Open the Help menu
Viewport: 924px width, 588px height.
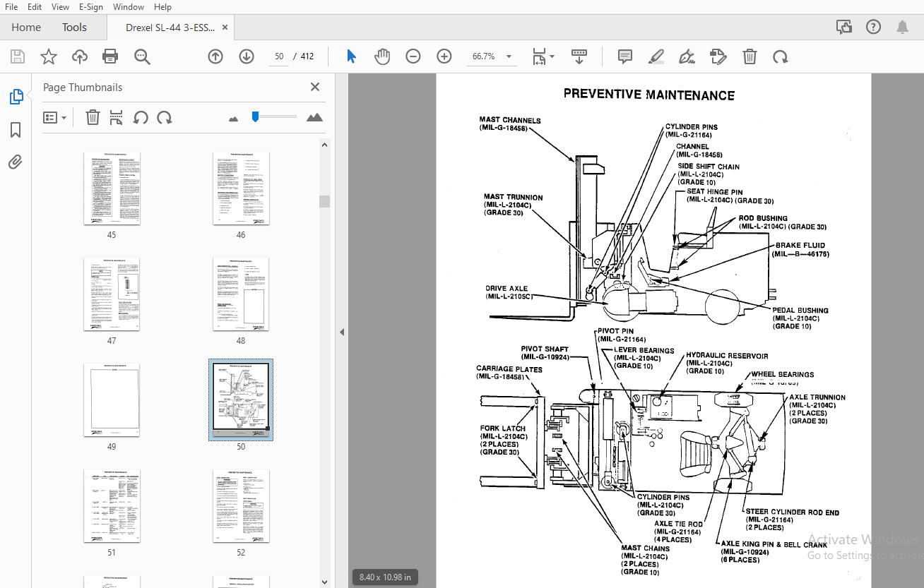point(162,7)
